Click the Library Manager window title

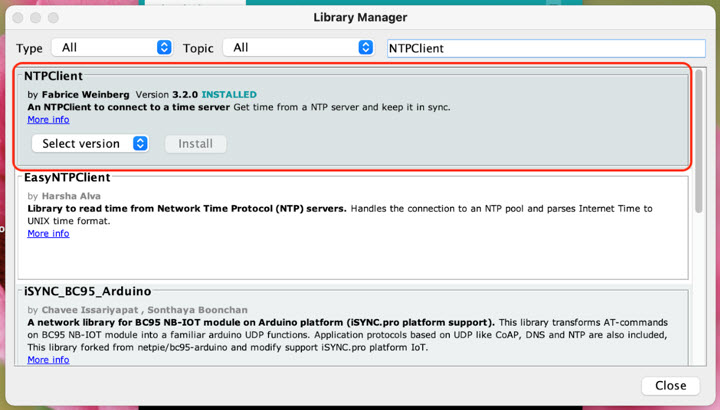360,18
